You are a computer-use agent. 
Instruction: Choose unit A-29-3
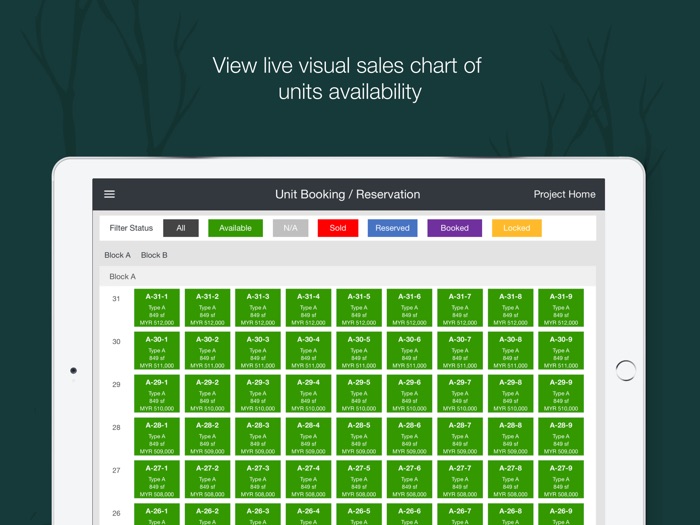(x=258, y=394)
